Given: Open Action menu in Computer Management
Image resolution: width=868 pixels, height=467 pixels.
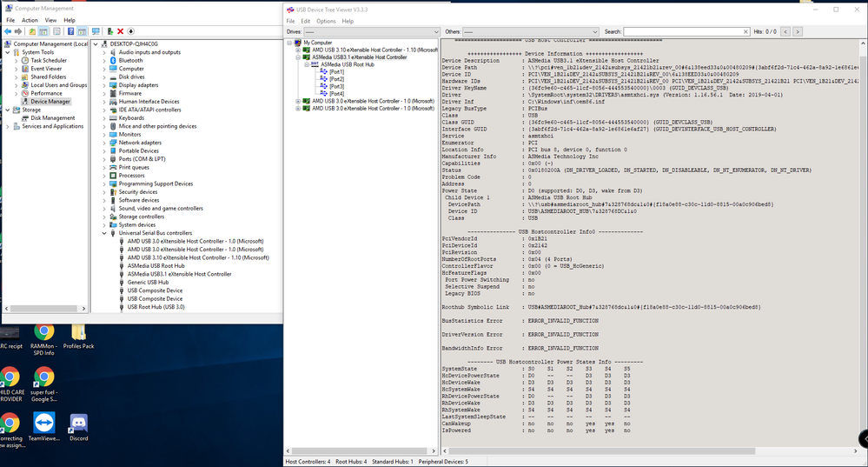Looking at the screenshot, I should coord(30,20).
